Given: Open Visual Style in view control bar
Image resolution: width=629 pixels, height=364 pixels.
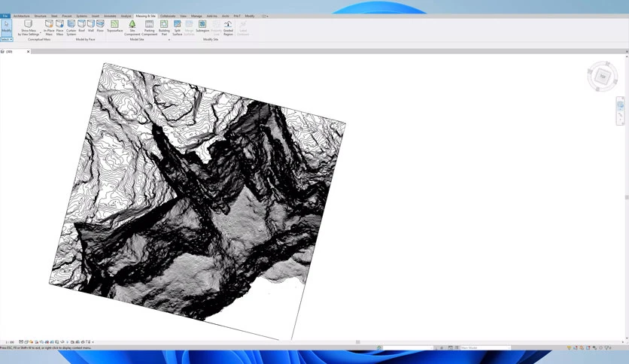Looking at the screenshot, I should (x=26, y=342).
